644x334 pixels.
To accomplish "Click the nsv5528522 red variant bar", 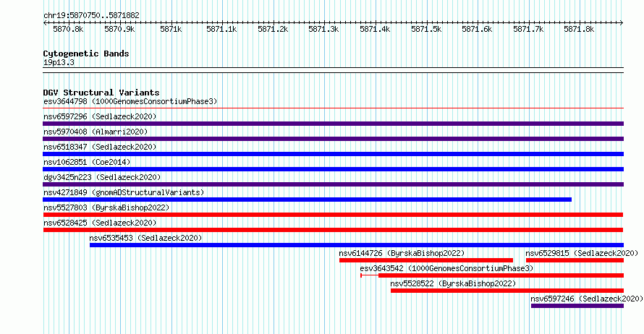I will click(x=507, y=291).
